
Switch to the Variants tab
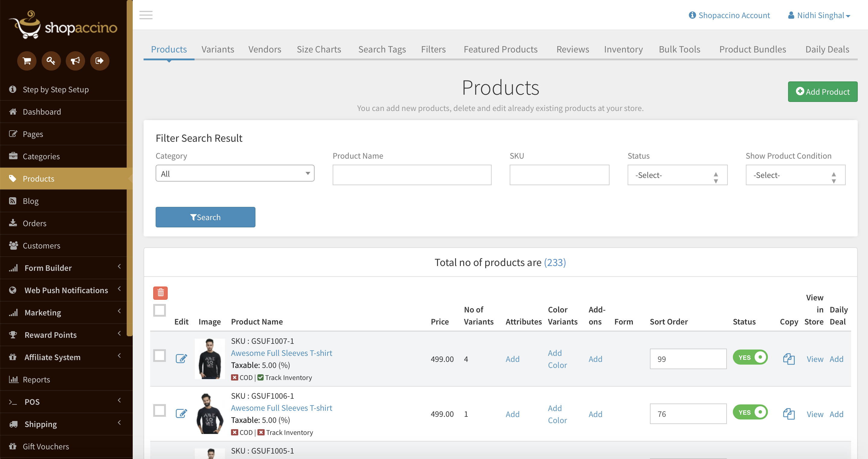click(x=218, y=49)
